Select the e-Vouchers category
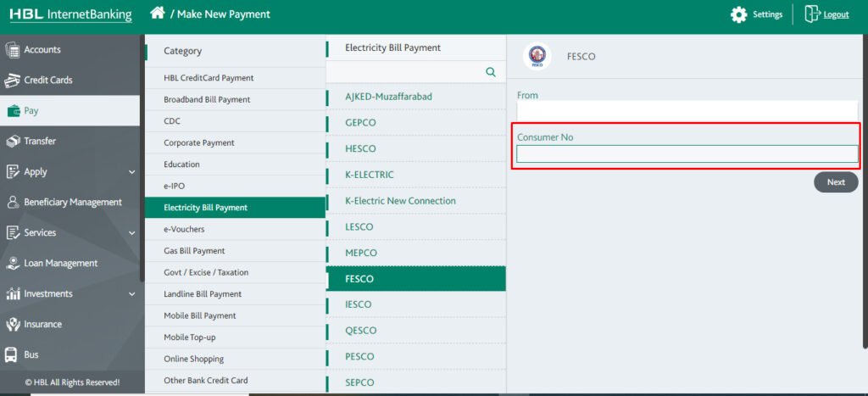868x396 pixels. click(x=236, y=229)
